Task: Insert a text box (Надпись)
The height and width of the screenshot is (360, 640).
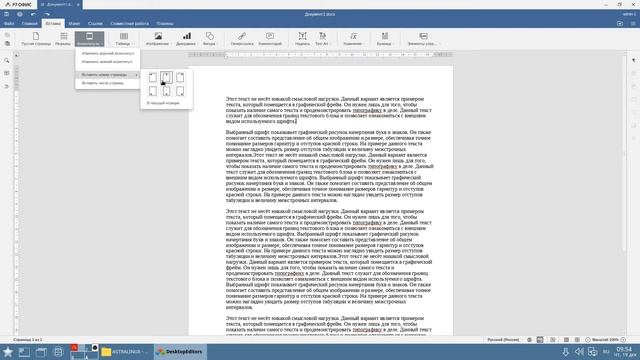Action: (302, 39)
